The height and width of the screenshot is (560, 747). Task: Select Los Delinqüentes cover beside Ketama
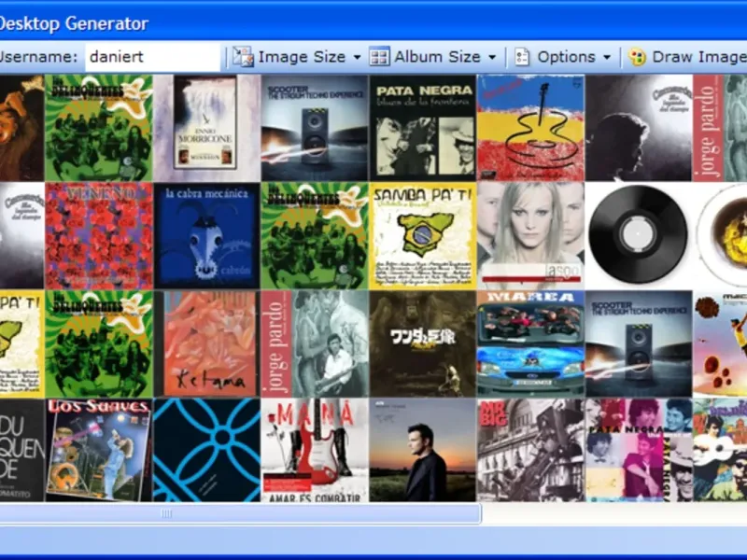point(99,343)
